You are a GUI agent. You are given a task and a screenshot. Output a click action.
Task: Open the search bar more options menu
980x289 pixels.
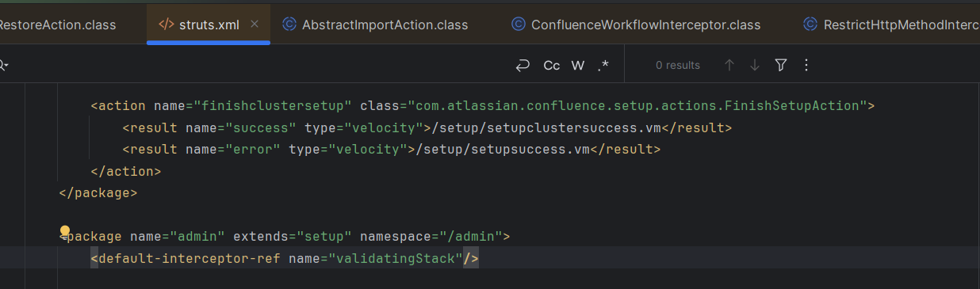point(806,66)
